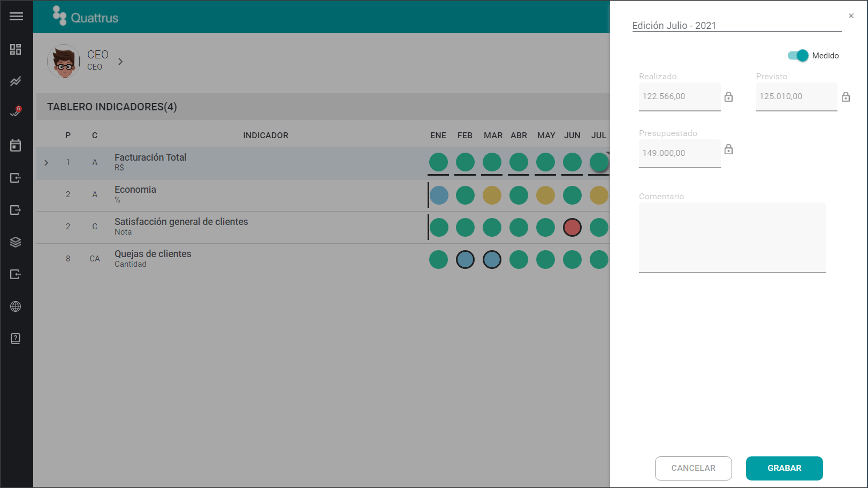Click the Realizado input field
Viewport: 868px width, 488px height.
tap(680, 96)
